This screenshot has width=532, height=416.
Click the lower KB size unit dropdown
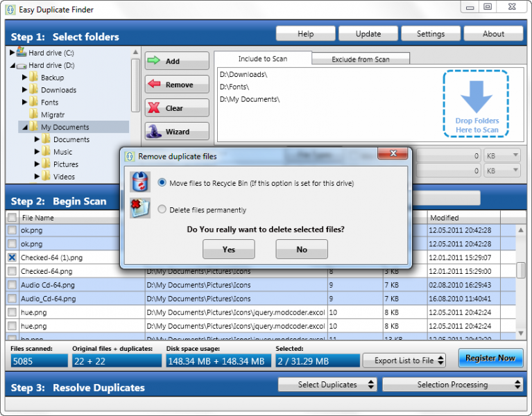[x=501, y=171]
